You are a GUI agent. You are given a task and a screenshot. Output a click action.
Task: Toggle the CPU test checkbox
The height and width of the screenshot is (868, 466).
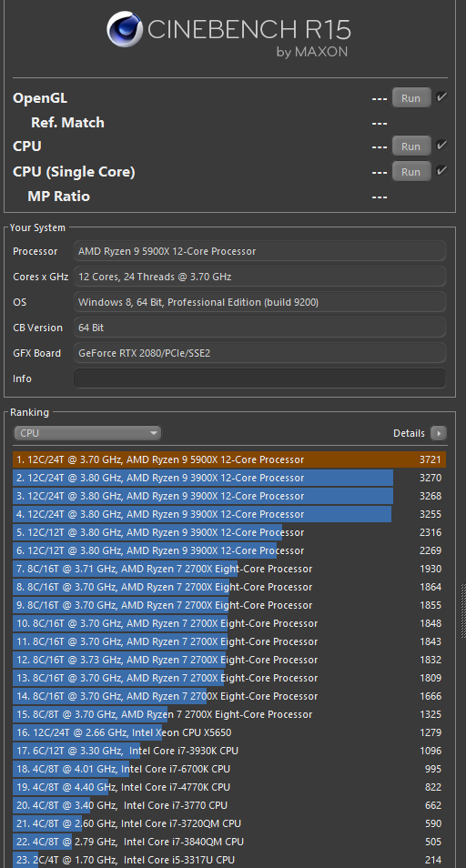click(x=441, y=146)
